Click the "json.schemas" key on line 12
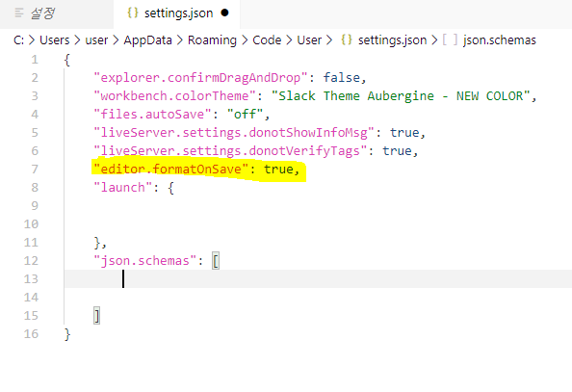Image resolution: width=572 pixels, height=392 pixels. [x=145, y=261]
